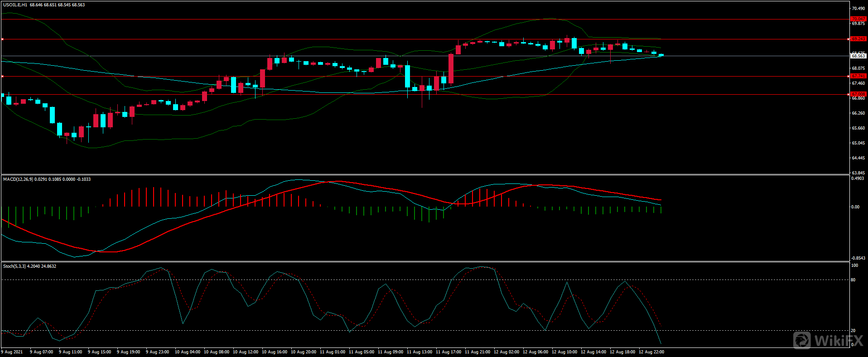The image size is (868, 357).
Task: Click the USOIL.E,H1 chart symbol label
Action: click(15, 5)
